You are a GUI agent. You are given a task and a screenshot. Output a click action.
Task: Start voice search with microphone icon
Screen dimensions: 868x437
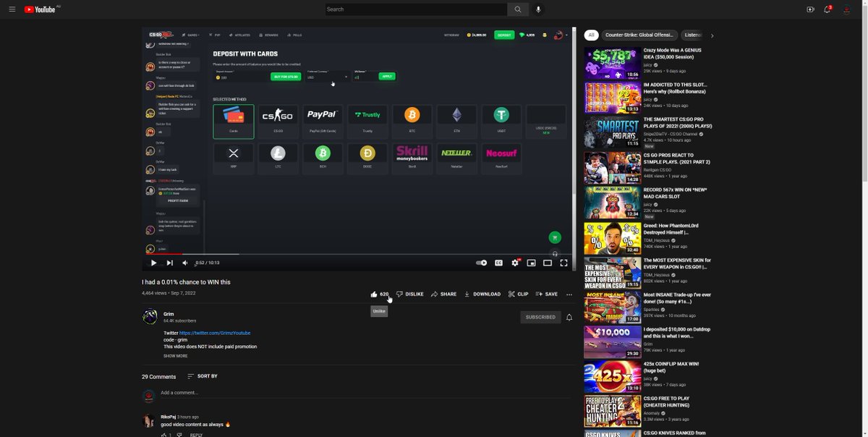(x=538, y=9)
